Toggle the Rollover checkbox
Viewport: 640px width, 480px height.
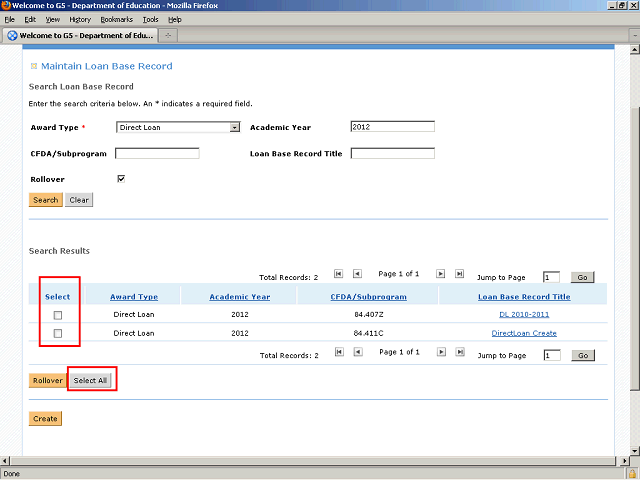pyautogui.click(x=121, y=179)
